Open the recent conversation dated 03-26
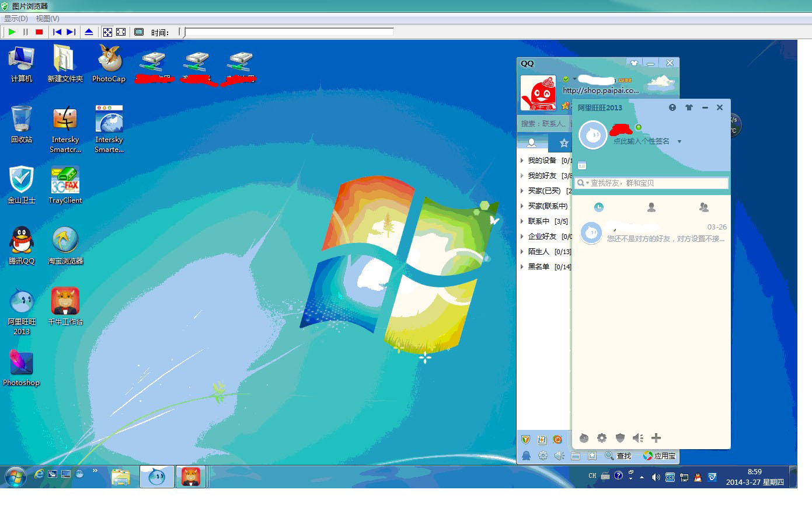The width and height of the screenshot is (812, 521). 651,233
